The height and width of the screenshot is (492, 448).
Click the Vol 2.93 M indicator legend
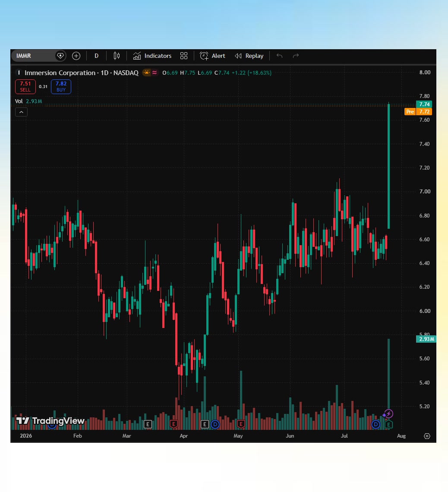tap(28, 101)
